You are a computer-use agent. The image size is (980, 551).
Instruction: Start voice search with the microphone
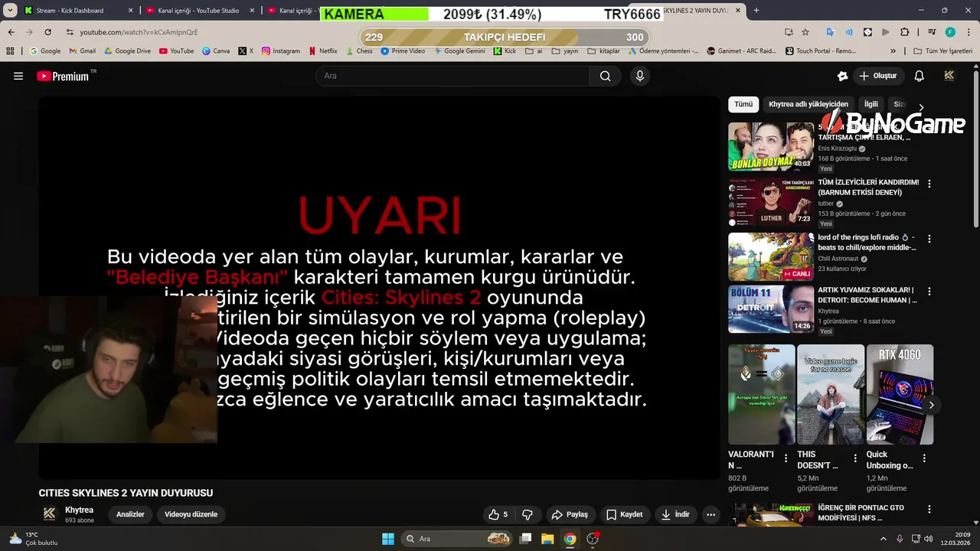[640, 76]
